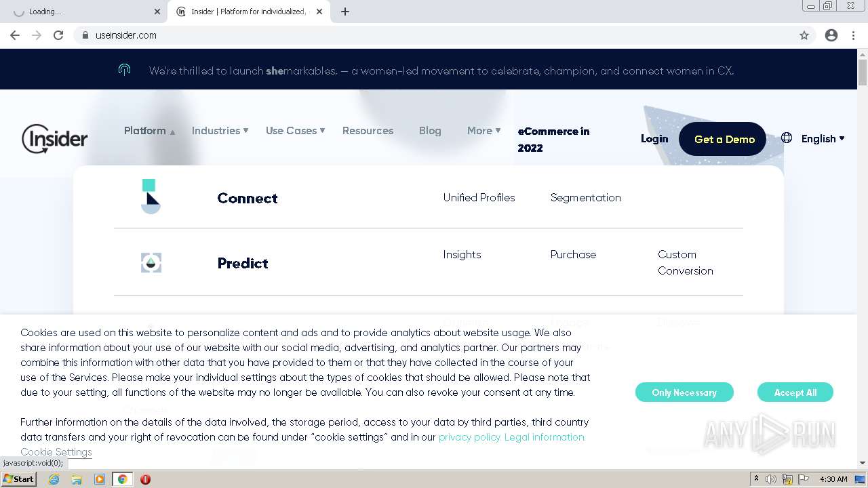This screenshot has height=488, width=868.
Task: Go back with browser back arrow
Action: 15,35
